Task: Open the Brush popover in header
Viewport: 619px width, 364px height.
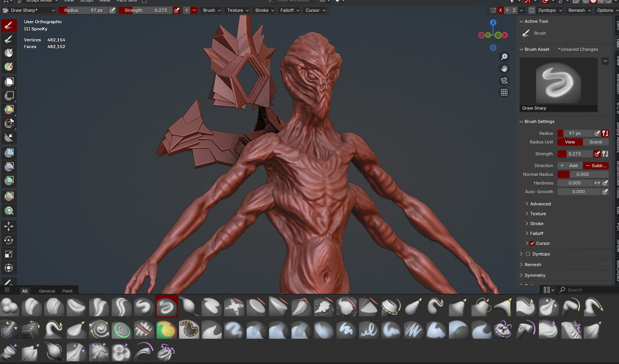Action: [x=211, y=10]
